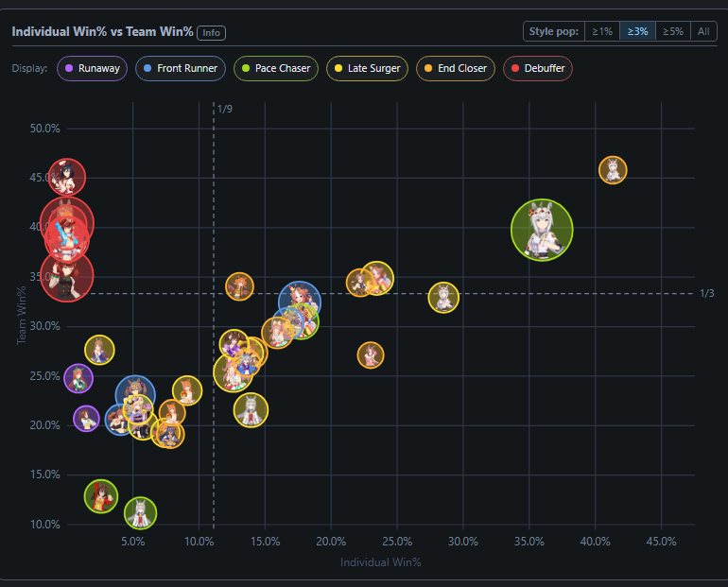Select the orange End Closer bubble above 40% individual
This screenshot has height=587, width=728.
pyautogui.click(x=613, y=170)
